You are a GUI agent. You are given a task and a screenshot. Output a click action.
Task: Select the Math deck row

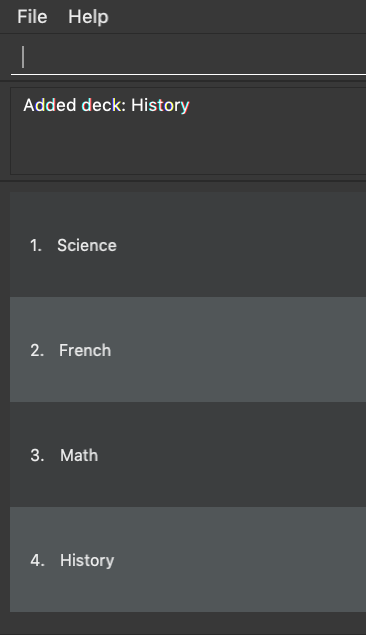click(188, 454)
